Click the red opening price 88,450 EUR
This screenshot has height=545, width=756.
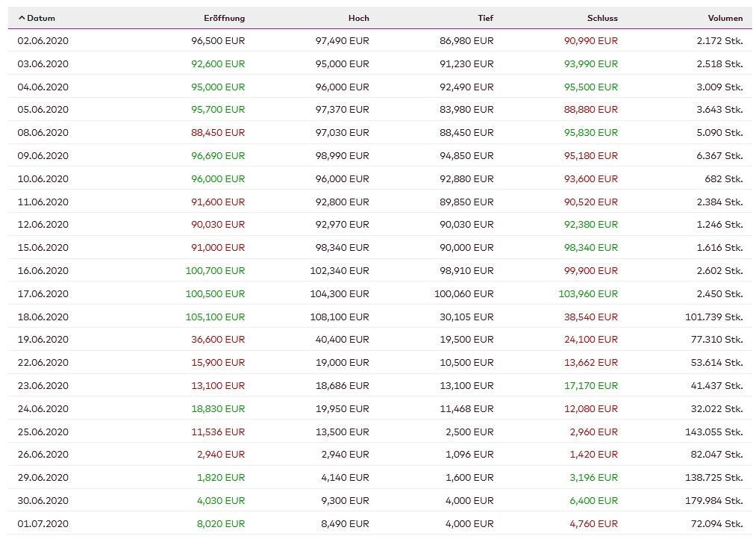(217, 132)
